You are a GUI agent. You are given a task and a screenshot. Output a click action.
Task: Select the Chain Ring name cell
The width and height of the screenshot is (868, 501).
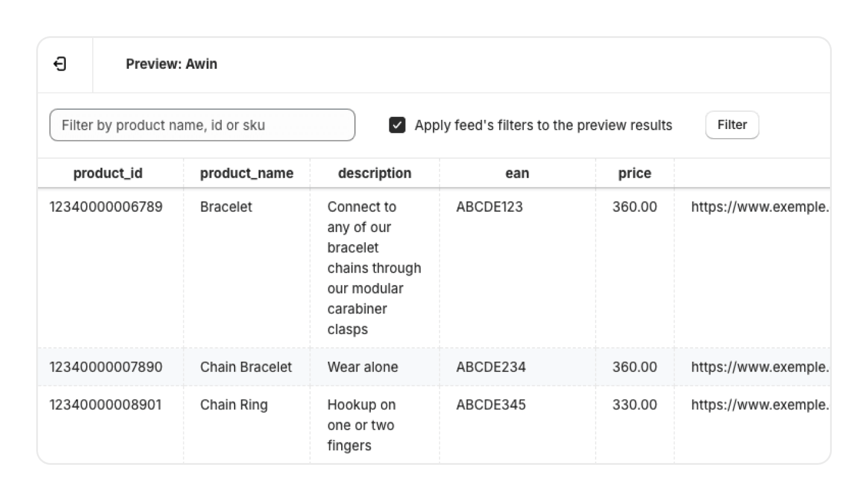(234, 405)
